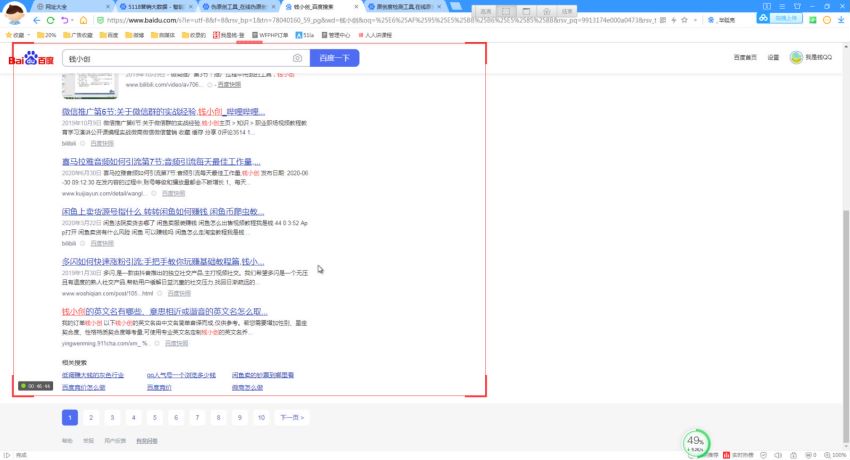This screenshot has height=460, width=850.
Task: Click the recorder's 结束 end button
Action: point(567,11)
